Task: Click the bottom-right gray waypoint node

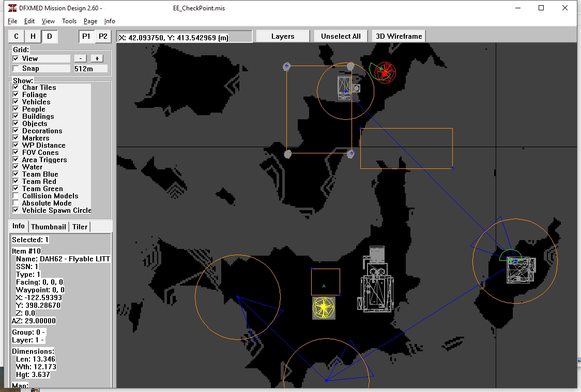Action: pyautogui.click(x=350, y=153)
